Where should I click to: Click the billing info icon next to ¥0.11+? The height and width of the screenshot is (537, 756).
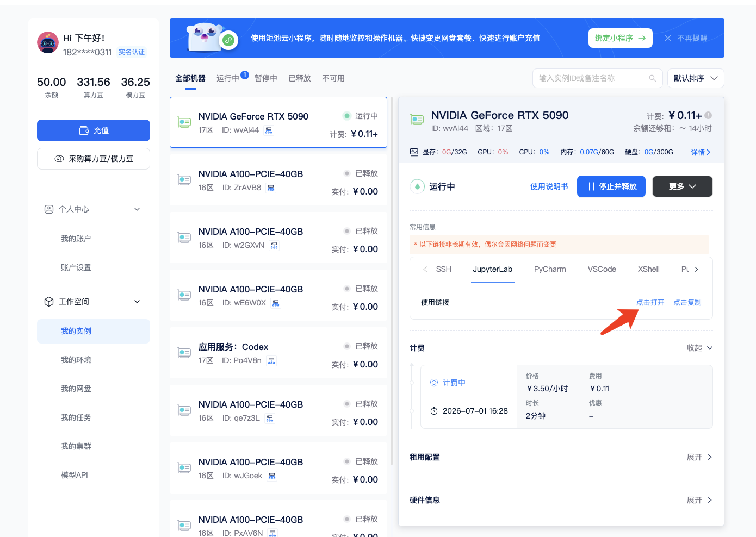click(x=708, y=115)
